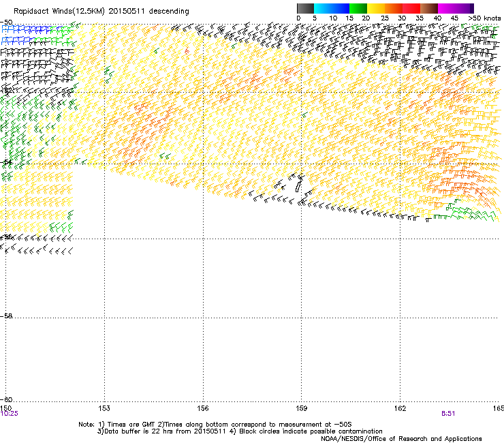Image resolution: width=504 pixels, height=443 pixels.
Task: Click the '25' legend tick label
Action: coord(384,18)
